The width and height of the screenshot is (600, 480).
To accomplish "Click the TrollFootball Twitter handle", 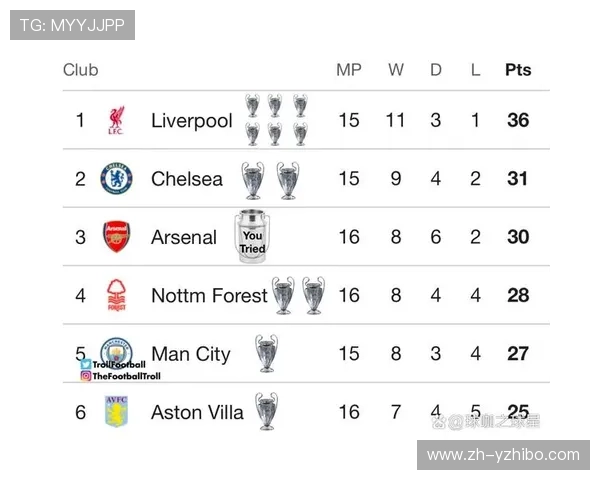I will [118, 365].
